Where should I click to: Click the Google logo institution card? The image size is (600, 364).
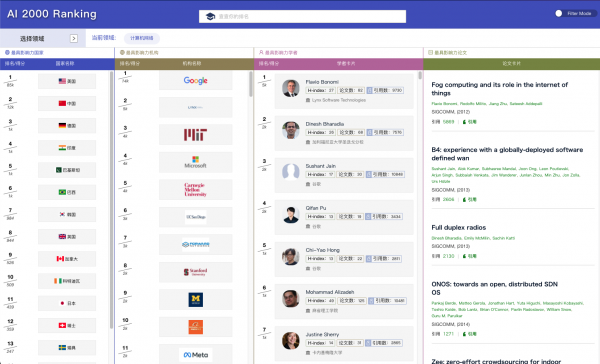[x=196, y=80]
